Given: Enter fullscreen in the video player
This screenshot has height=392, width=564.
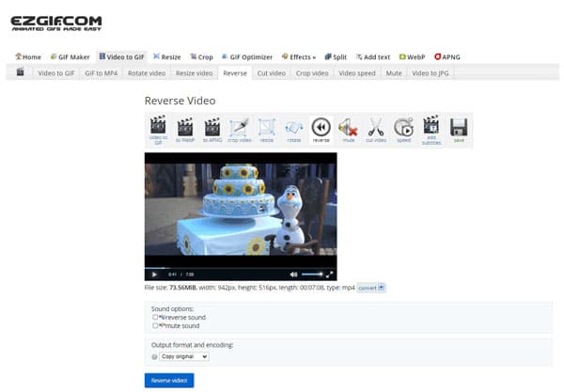Looking at the screenshot, I should coord(329,274).
